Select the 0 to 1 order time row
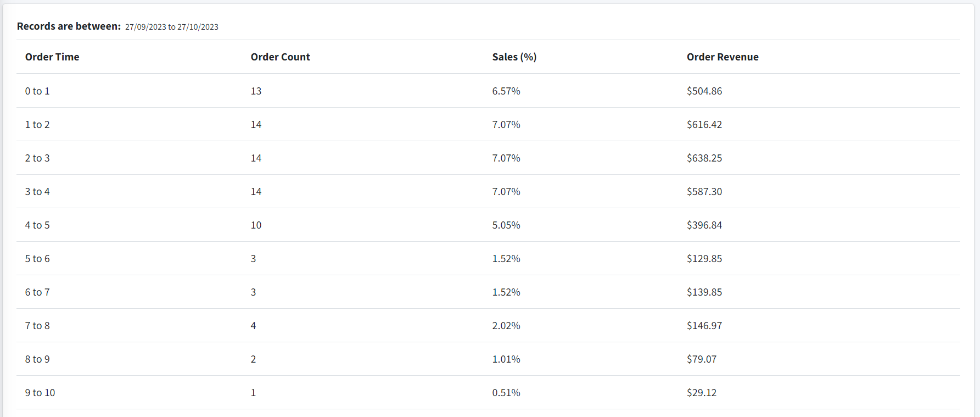Viewport: 980px width, 417px height. click(x=488, y=91)
